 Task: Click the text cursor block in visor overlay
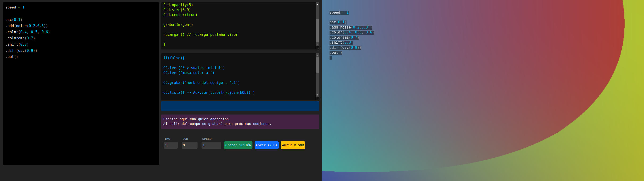[330, 58]
